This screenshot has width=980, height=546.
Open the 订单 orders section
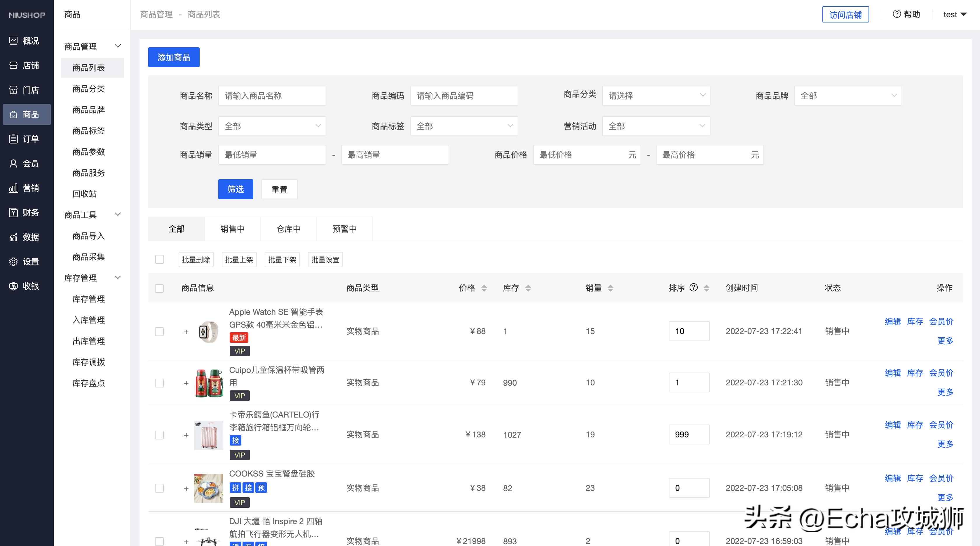(x=27, y=139)
